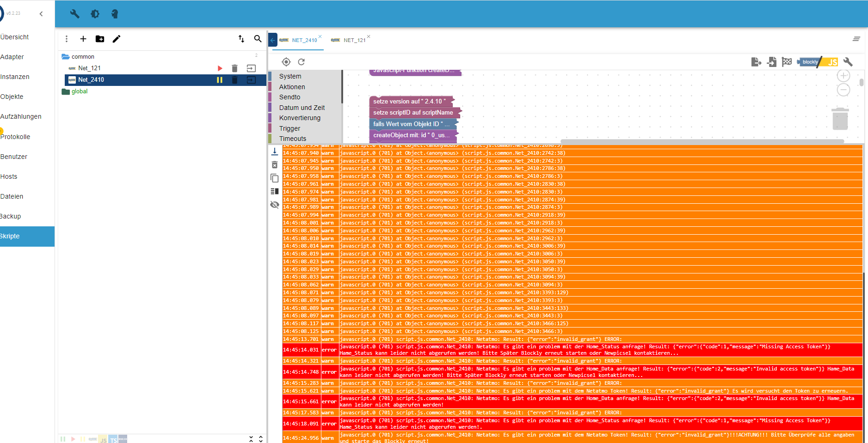Select the 'createObject mit: id' block
868x443 pixels.
click(x=413, y=135)
